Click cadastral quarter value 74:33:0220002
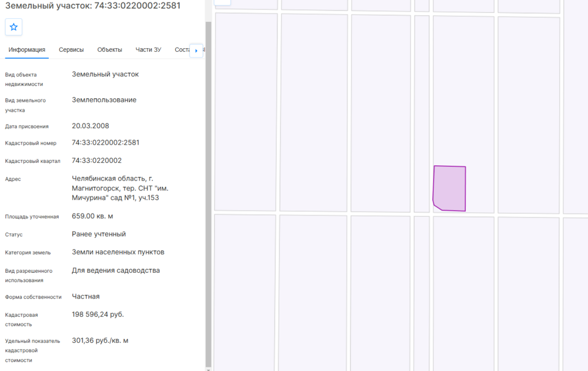Image resolution: width=588 pixels, height=371 pixels. pyautogui.click(x=96, y=161)
